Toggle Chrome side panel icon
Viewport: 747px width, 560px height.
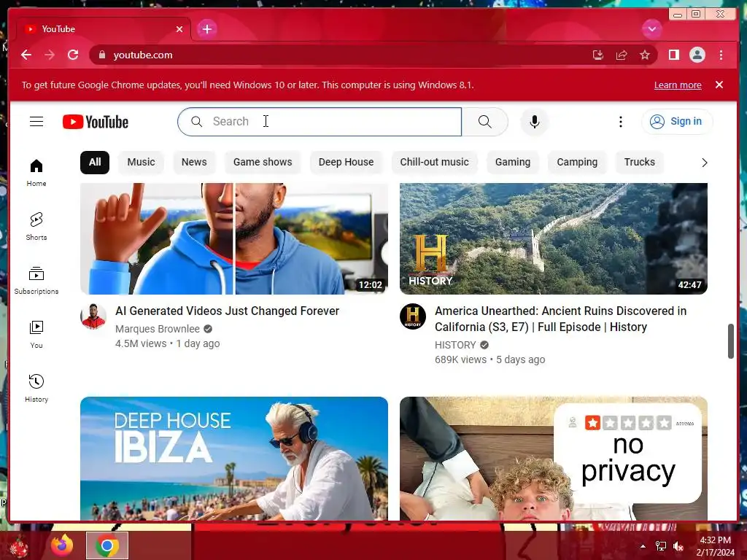tap(673, 55)
